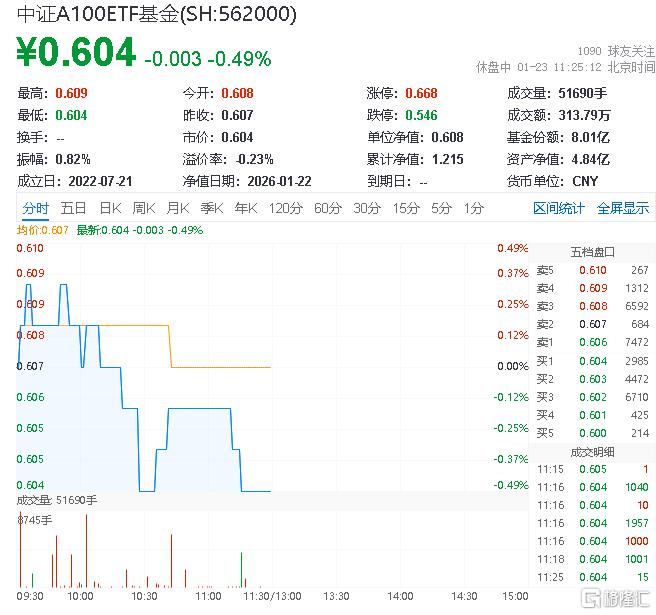Click the 11:15 trade row at 0.605

click(x=593, y=469)
